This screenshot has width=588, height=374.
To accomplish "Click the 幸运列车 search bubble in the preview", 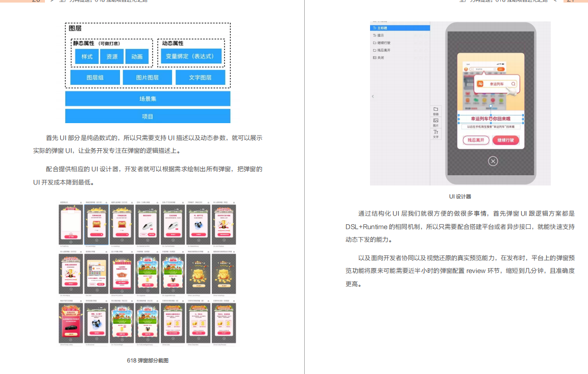I will pos(497,84).
